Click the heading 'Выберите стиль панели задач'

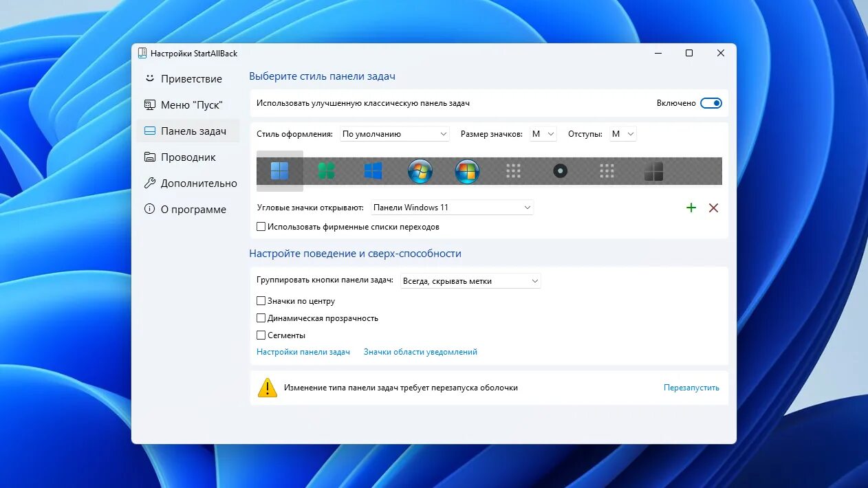322,76
